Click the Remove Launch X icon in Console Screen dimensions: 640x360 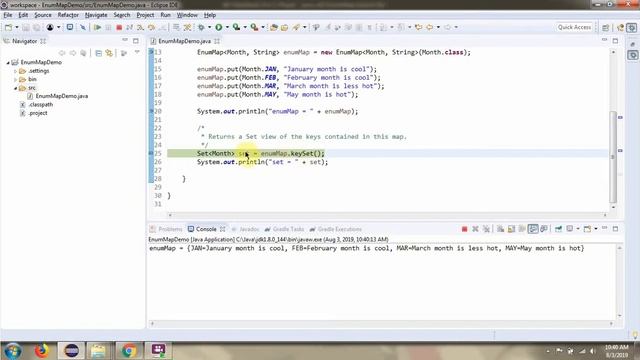475,229
